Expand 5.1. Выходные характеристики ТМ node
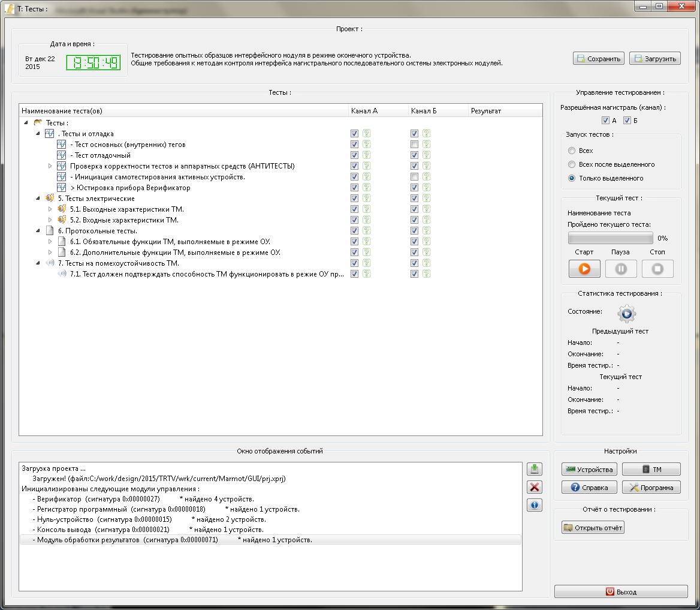 50,209
